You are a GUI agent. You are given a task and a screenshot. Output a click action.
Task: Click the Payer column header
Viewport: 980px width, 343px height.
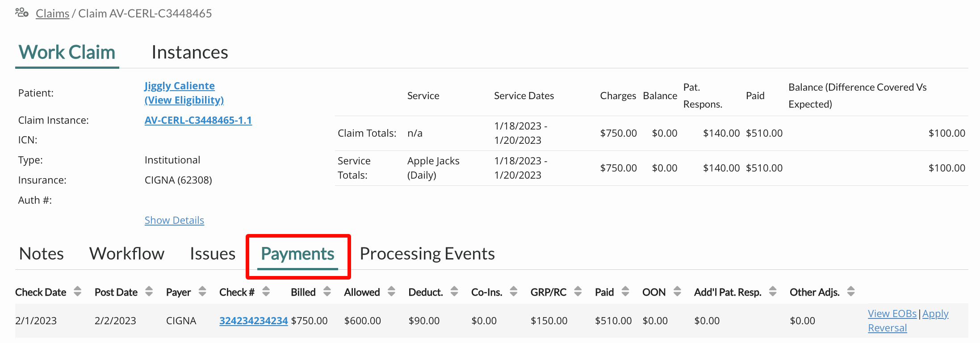click(x=178, y=292)
